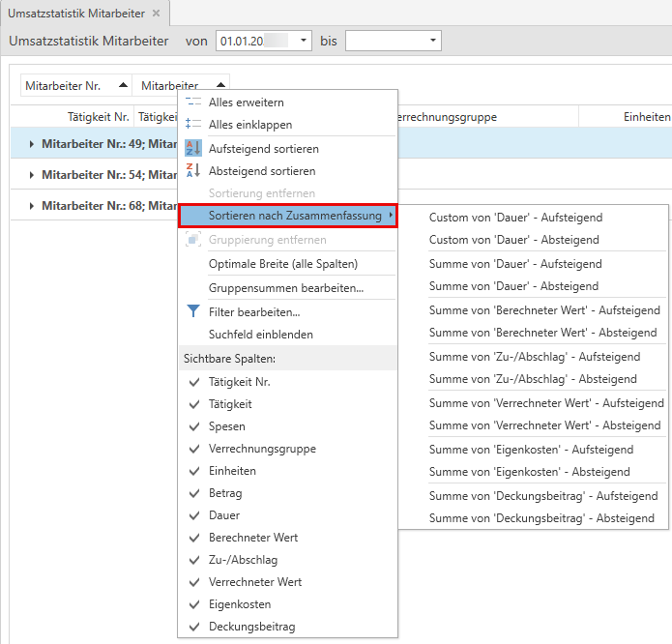
Task: Click the Verrechnungsgruppe column header
Action: (x=487, y=117)
